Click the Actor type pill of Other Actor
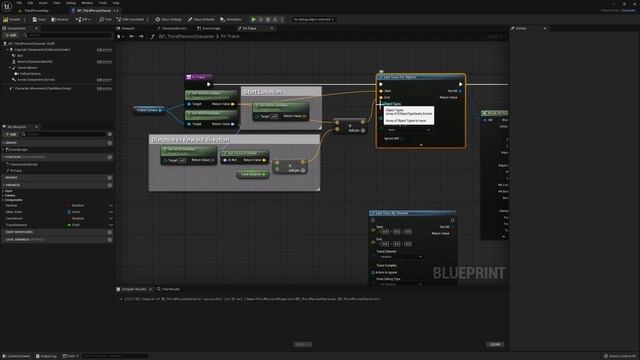Viewport: 640px width, 360px height. [74, 212]
